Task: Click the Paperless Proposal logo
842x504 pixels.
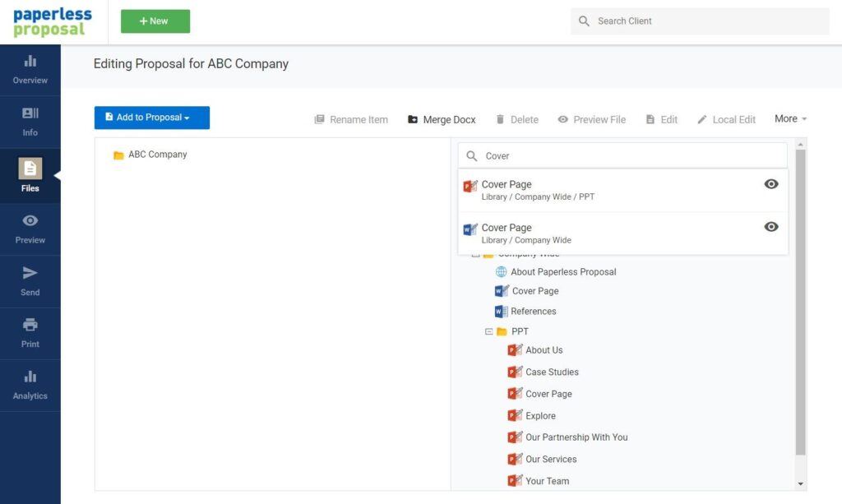Action: point(53,22)
